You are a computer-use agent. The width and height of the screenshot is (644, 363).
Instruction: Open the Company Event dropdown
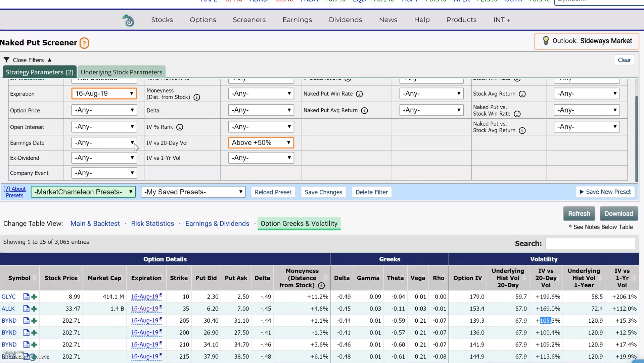coord(104,173)
